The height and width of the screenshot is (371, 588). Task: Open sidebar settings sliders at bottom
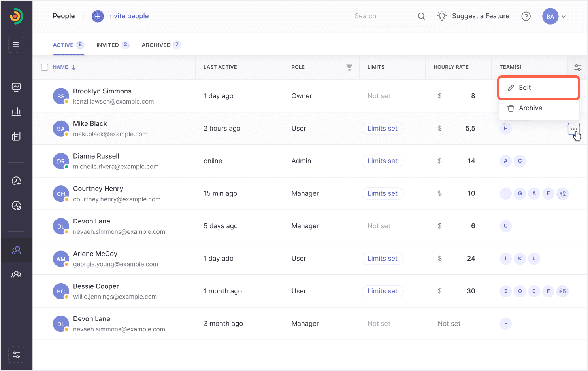16,355
